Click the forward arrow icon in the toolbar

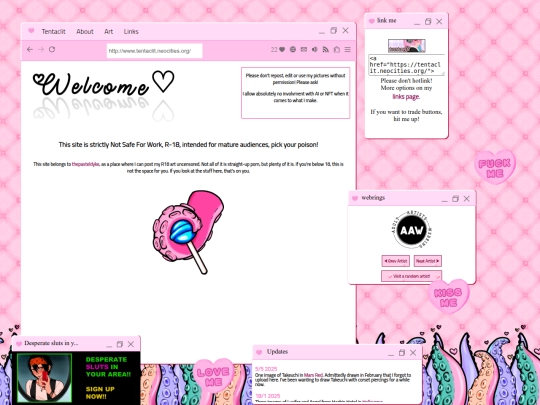[41, 50]
